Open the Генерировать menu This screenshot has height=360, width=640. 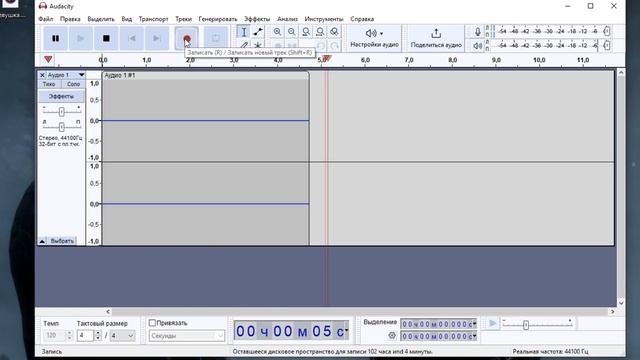click(218, 19)
